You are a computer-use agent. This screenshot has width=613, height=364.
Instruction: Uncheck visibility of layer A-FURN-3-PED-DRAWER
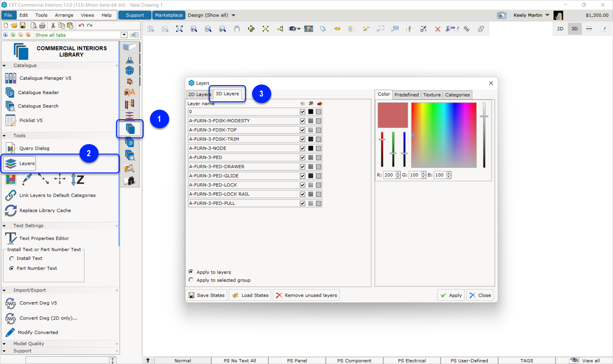pos(302,166)
